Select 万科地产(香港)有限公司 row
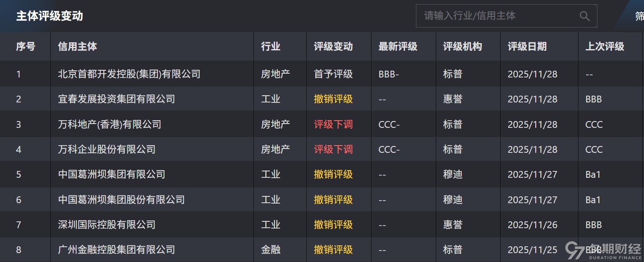 (110, 124)
